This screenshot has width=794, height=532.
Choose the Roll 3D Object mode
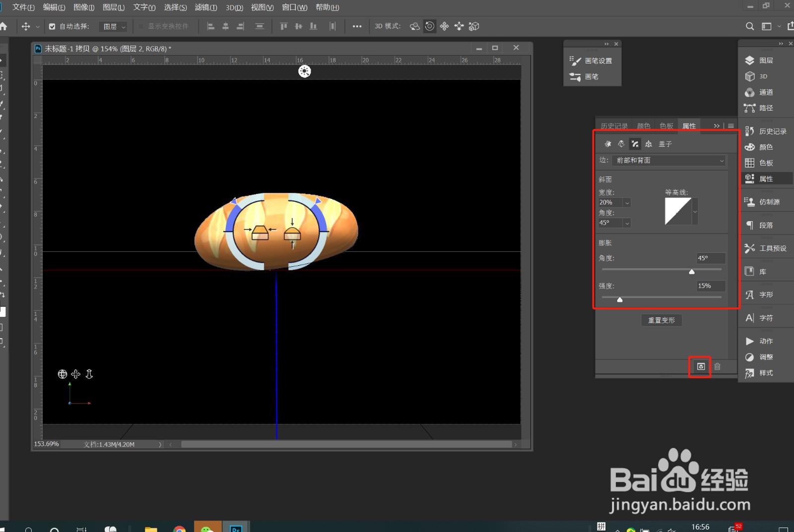430,26
